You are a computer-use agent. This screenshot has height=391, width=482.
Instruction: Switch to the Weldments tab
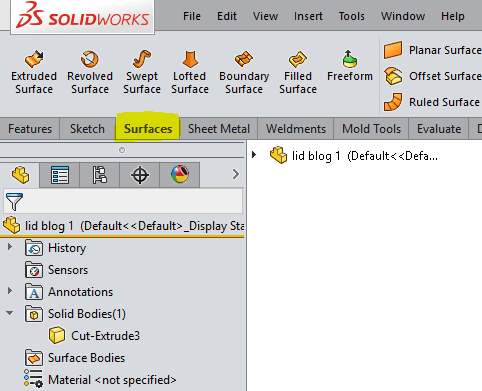click(x=296, y=129)
